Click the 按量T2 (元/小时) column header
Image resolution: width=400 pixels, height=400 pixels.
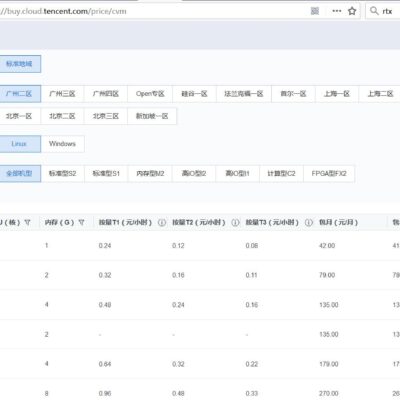(x=199, y=222)
